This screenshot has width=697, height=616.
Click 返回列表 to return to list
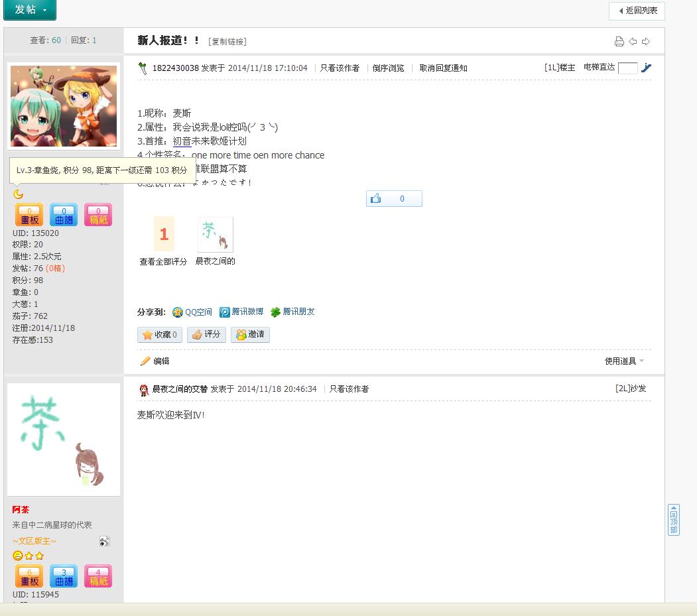point(637,11)
